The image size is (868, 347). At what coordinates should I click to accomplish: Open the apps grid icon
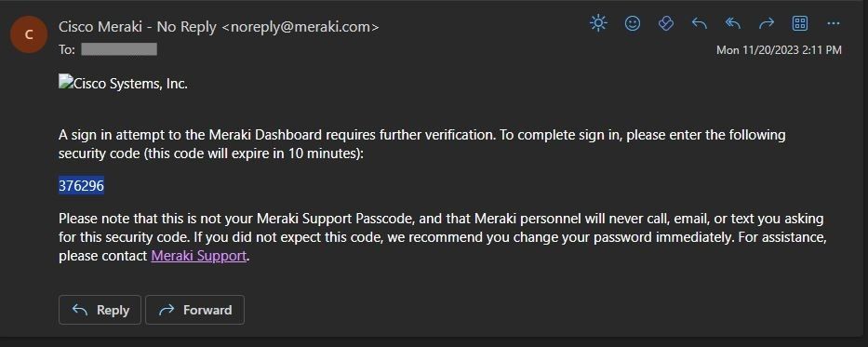pos(800,23)
